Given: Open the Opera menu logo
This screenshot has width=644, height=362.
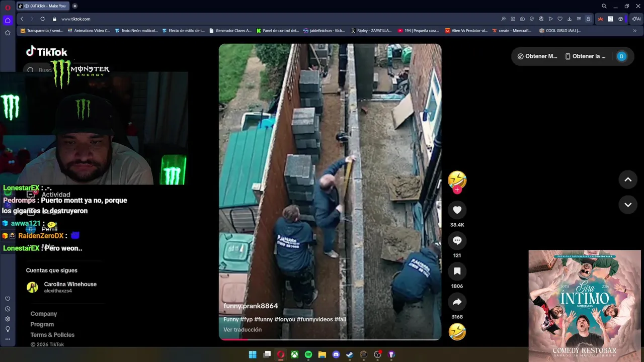Looking at the screenshot, I should coord(8,7).
